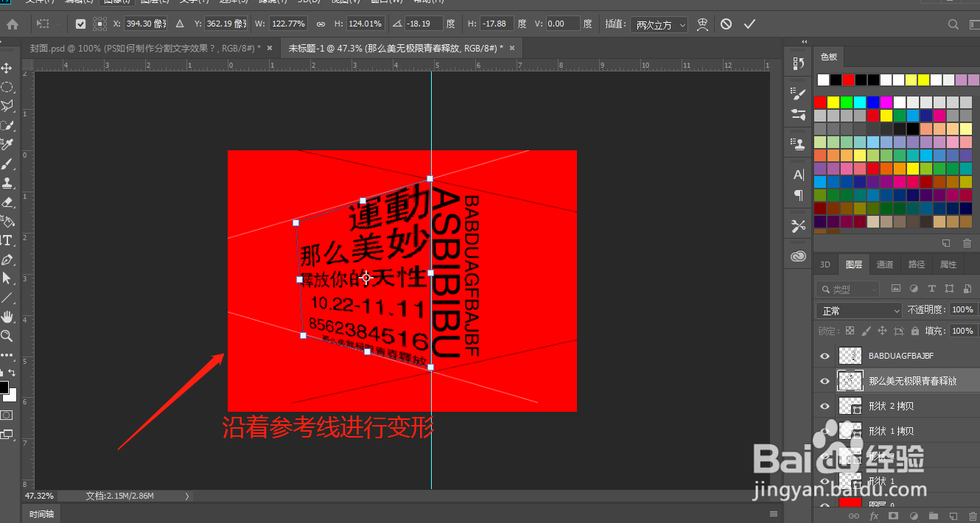Switch to the 封面.psd document tab

[x=145, y=48]
